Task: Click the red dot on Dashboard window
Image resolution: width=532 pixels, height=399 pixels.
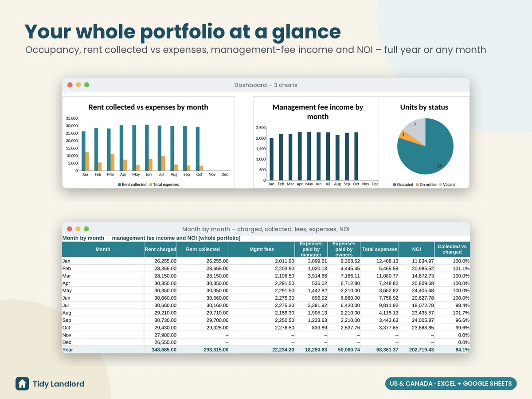Action: click(70, 85)
